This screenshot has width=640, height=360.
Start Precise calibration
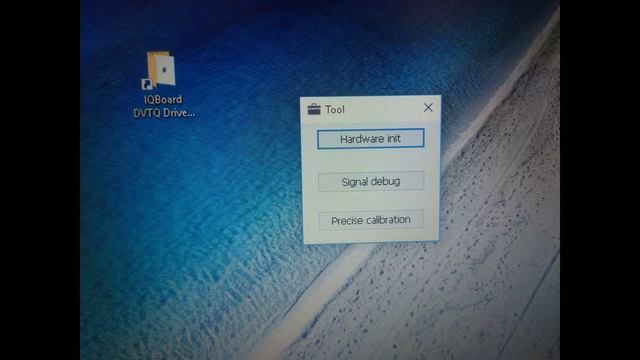(371, 220)
